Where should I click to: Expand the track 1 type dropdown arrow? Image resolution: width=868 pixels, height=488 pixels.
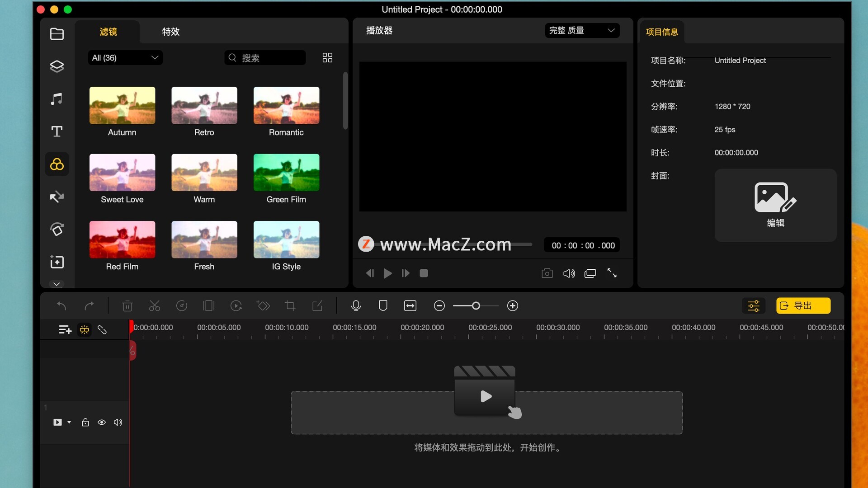[69, 422]
